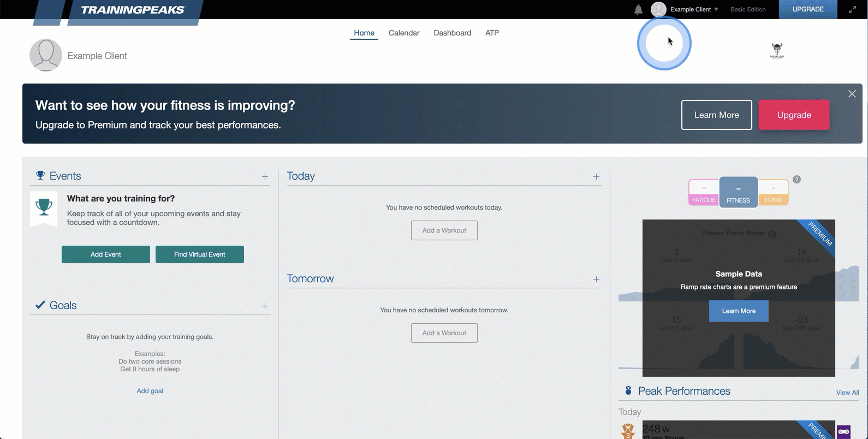
Task: Click the account avatar in the top bar
Action: [x=658, y=9]
